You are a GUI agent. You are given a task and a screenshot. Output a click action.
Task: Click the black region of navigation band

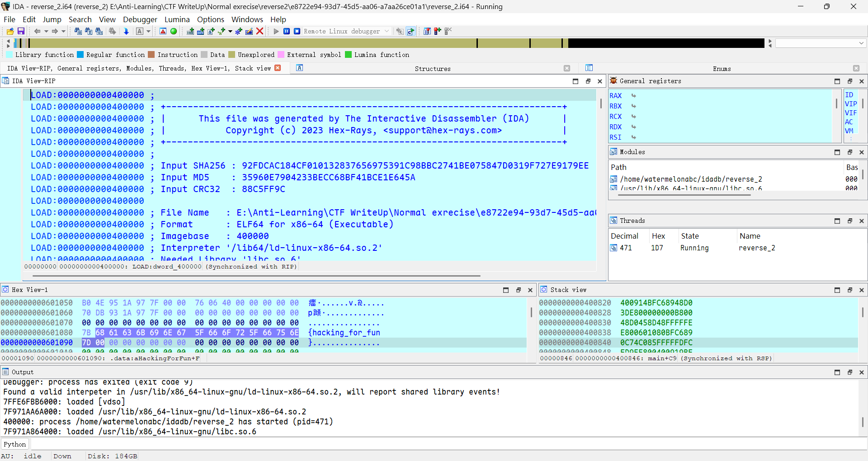click(666, 43)
